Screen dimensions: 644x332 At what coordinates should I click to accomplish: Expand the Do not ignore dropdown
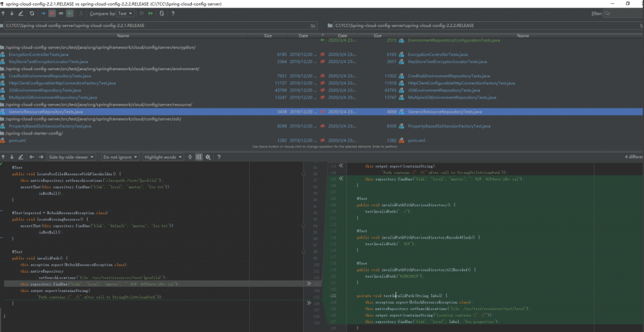pyautogui.click(x=120, y=157)
